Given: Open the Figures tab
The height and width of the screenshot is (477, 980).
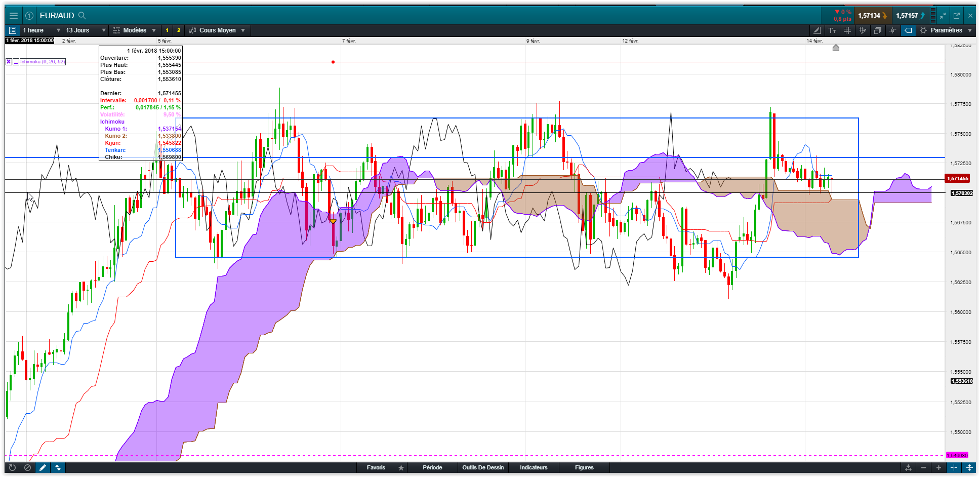Looking at the screenshot, I should (584, 468).
